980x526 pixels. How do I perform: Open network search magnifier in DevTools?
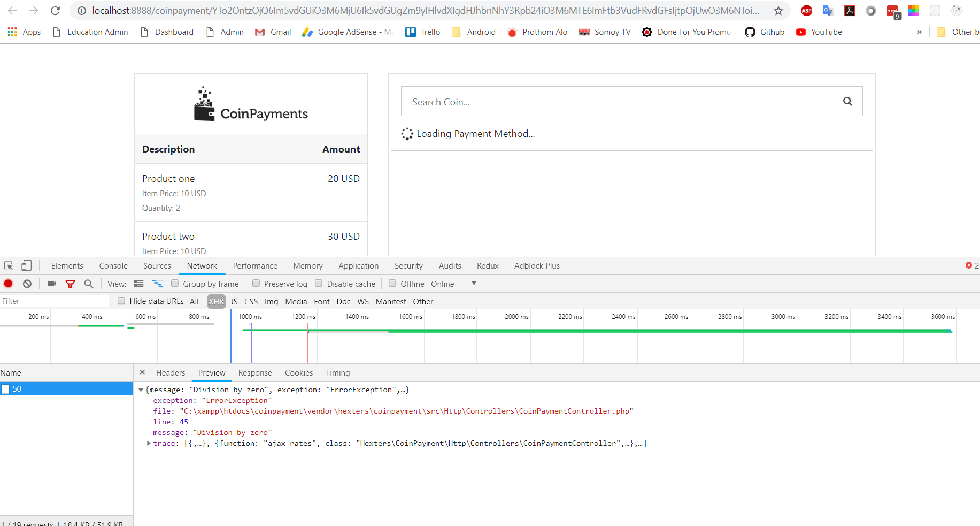point(89,284)
